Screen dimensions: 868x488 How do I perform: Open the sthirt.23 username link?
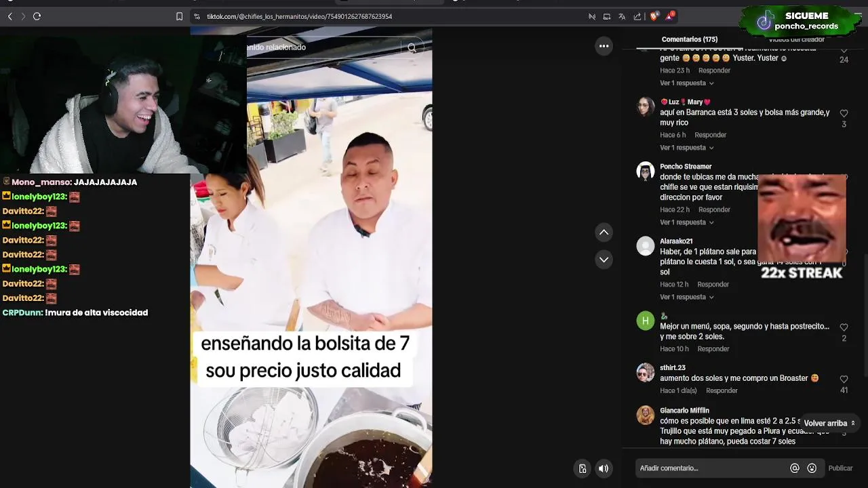[x=673, y=368]
